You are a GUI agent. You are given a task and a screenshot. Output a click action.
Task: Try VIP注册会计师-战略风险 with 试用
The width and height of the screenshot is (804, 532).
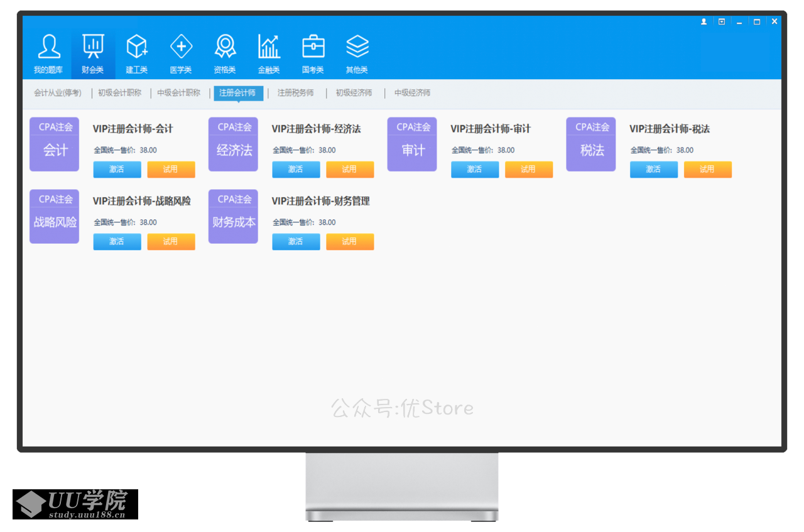tap(171, 242)
